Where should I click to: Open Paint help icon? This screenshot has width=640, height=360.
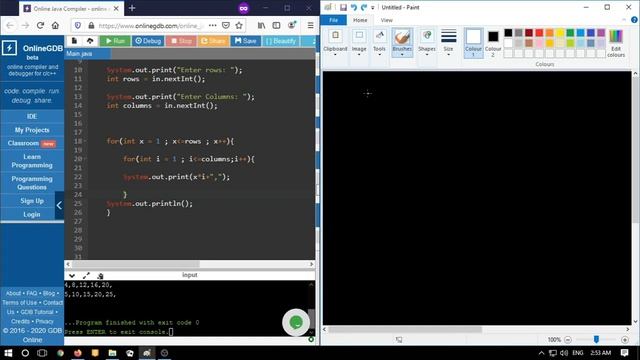click(634, 20)
